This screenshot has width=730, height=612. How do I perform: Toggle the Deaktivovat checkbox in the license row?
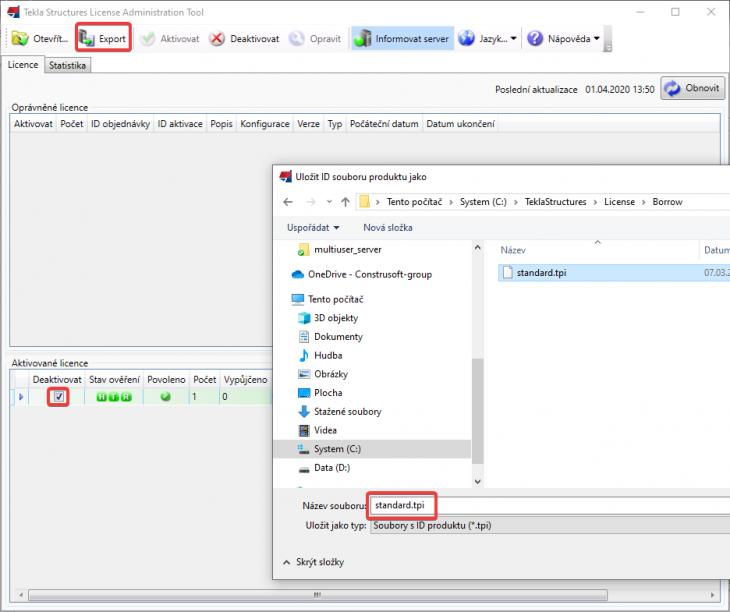coord(59,397)
